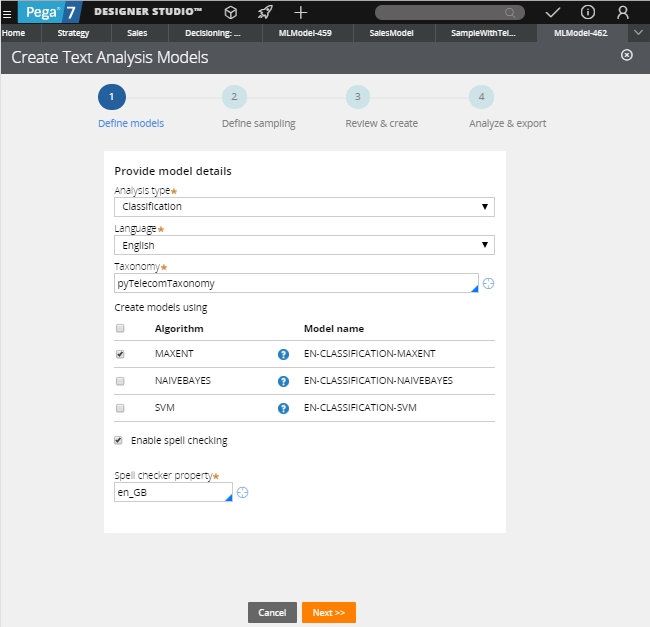Click the Next >> button
The height and width of the screenshot is (627, 650).
(x=329, y=612)
